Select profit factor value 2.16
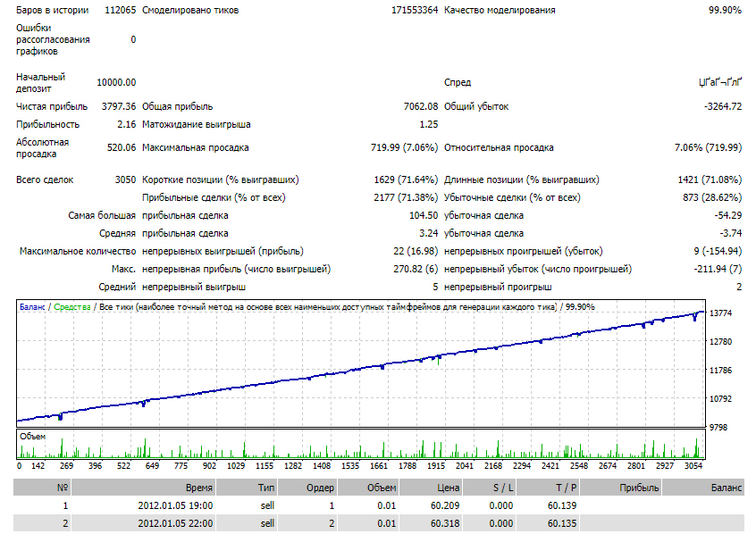Screen dimensions: 756x534 coord(127,124)
